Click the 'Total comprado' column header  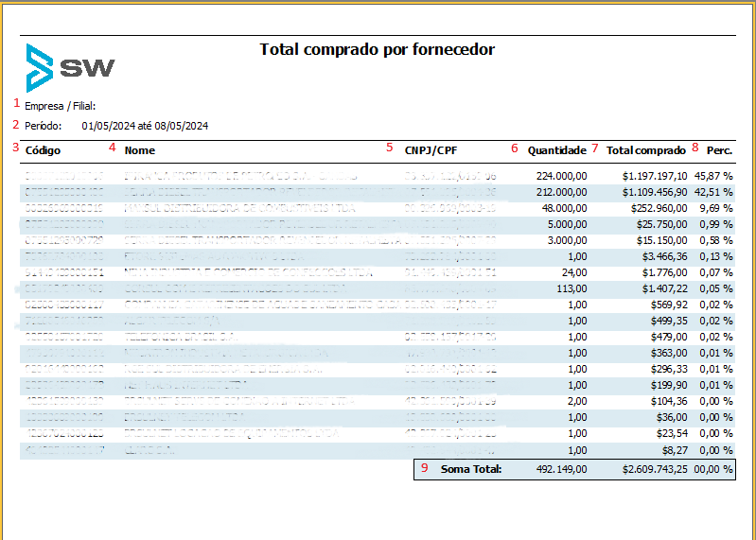pos(646,150)
